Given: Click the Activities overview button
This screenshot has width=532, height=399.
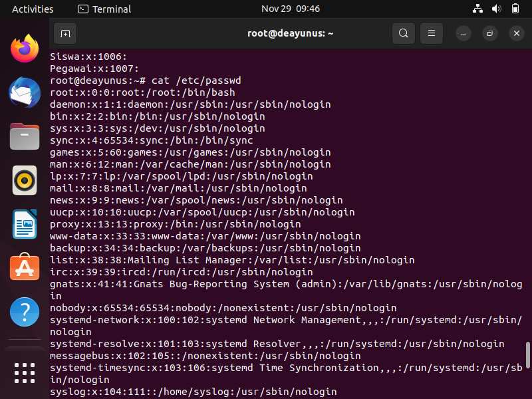Looking at the screenshot, I should coord(33,9).
